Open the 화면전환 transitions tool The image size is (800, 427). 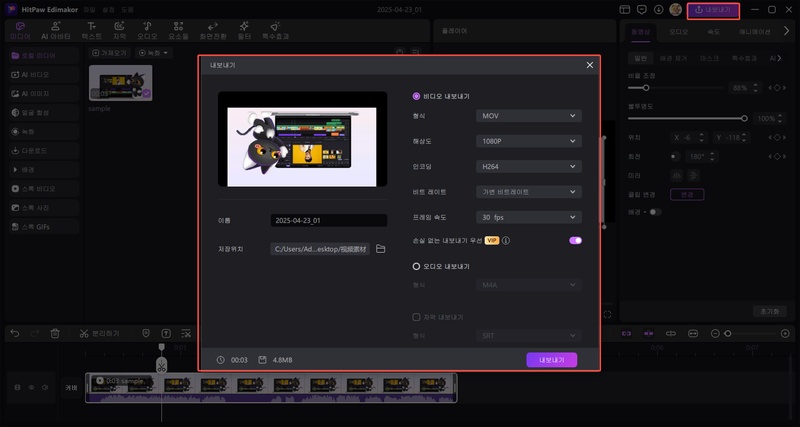[x=213, y=31]
